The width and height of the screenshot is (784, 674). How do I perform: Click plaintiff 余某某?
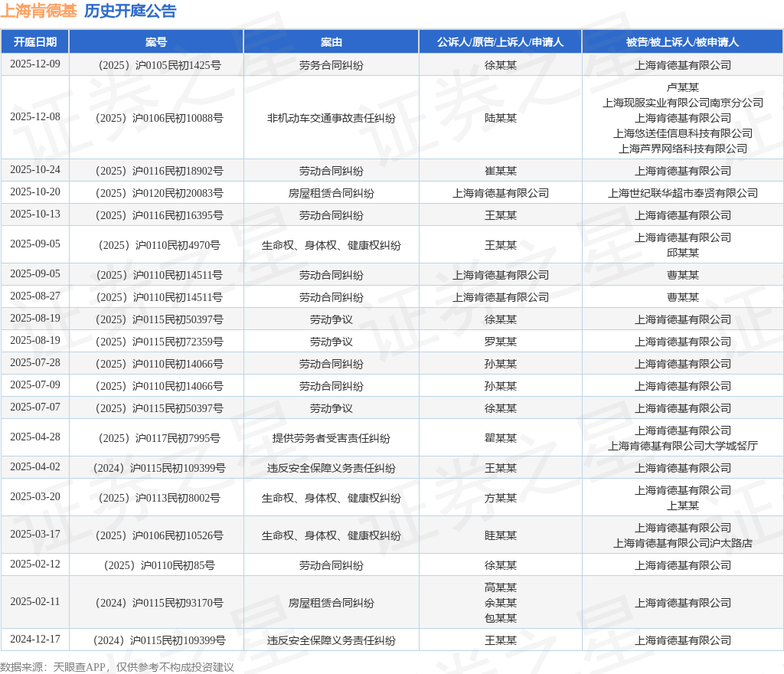point(501,603)
